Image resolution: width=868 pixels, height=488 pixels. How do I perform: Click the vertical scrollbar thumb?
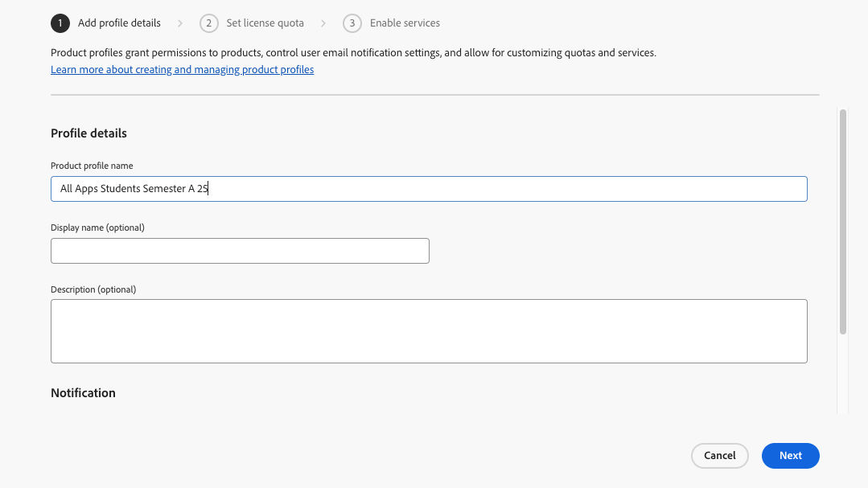tap(842, 221)
